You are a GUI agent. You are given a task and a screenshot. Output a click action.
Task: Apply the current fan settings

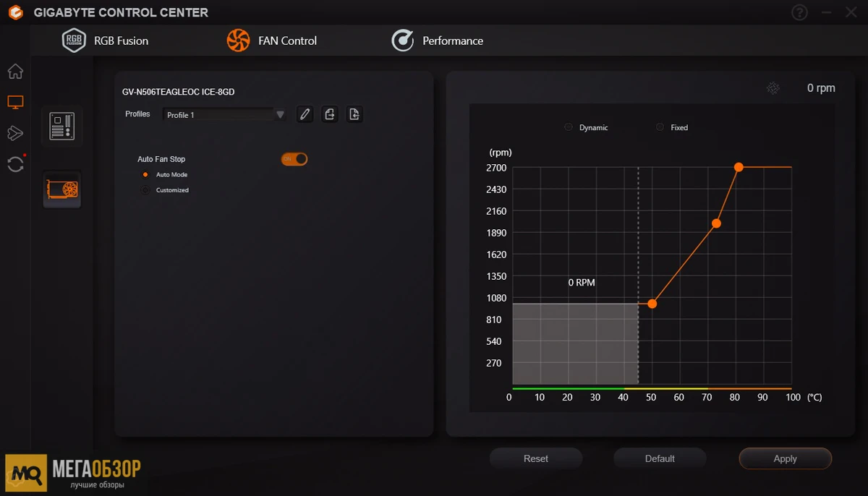pos(785,458)
